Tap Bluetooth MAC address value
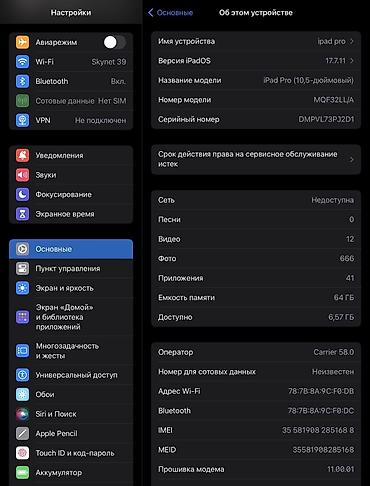 point(321,411)
